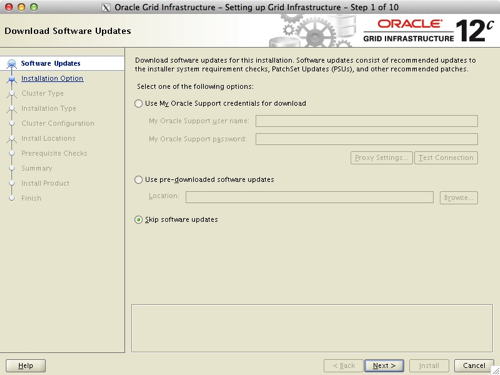Screen dimensions: 500x375
Task: Select Summary step in sidebar
Action: [37, 168]
